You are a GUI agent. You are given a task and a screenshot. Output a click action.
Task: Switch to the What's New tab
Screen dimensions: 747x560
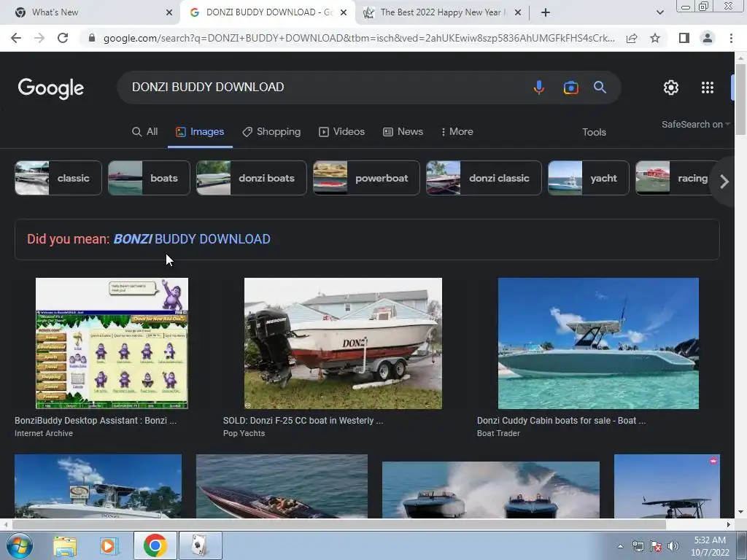point(90,12)
